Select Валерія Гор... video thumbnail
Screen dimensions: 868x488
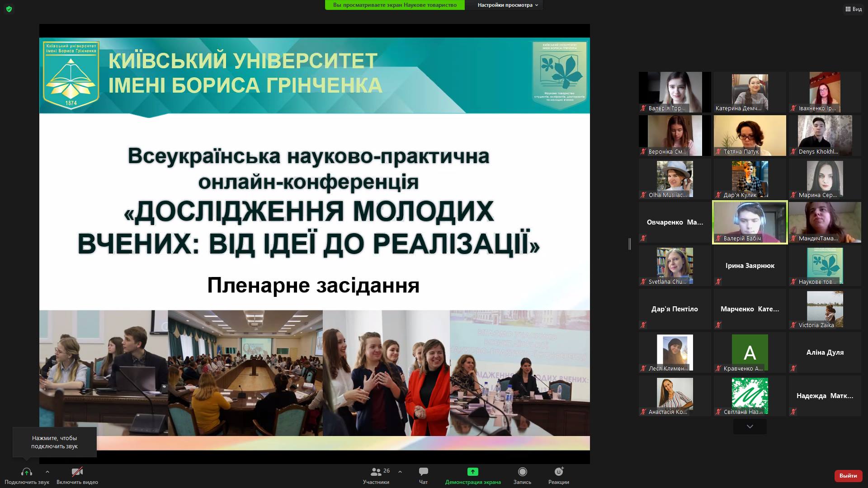pyautogui.click(x=675, y=92)
